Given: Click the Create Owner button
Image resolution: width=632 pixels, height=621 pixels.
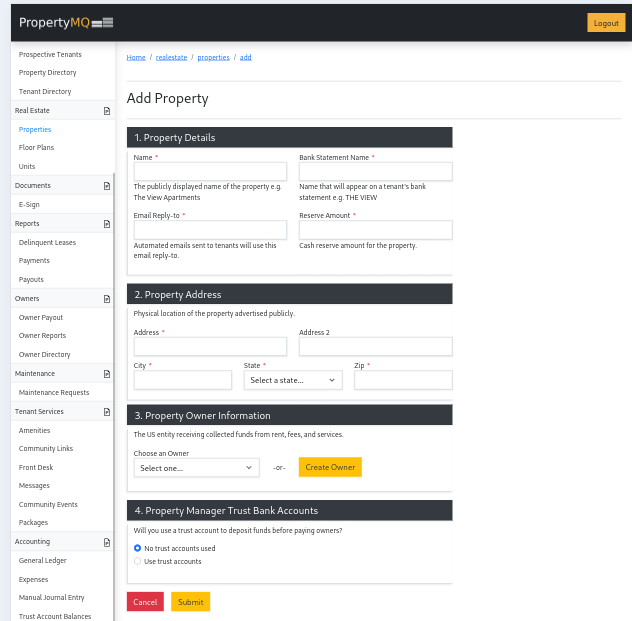Looking at the screenshot, I should tap(330, 467).
